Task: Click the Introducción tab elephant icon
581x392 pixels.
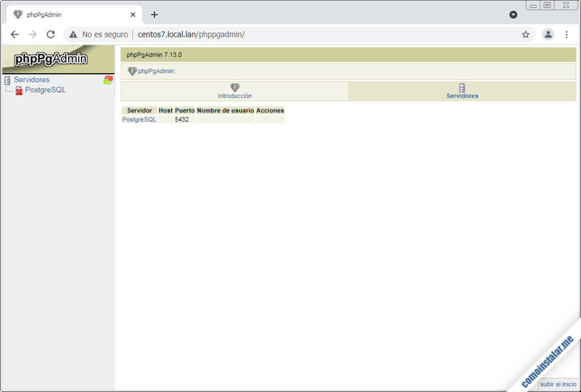Action: [235, 87]
